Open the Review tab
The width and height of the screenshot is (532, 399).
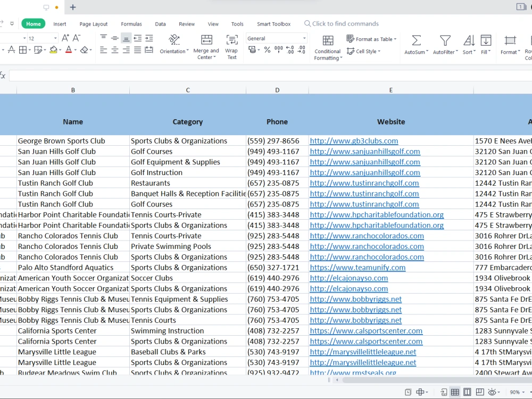pos(187,24)
